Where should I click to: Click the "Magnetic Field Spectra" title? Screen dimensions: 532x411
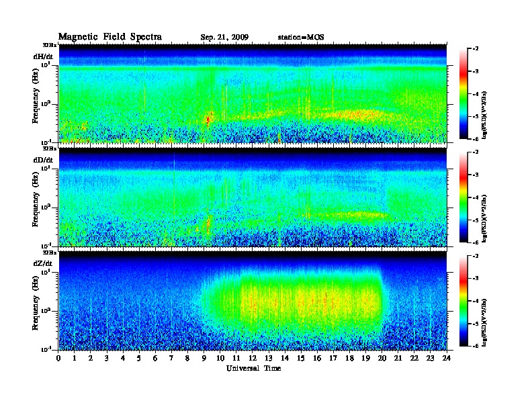[110, 37]
